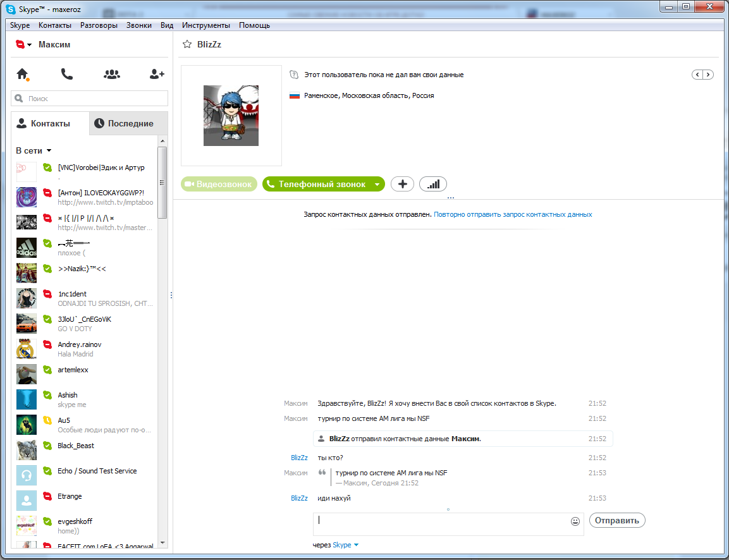The height and width of the screenshot is (560, 729).
Task: Select contact '1nc1dent'
Action: click(85, 298)
